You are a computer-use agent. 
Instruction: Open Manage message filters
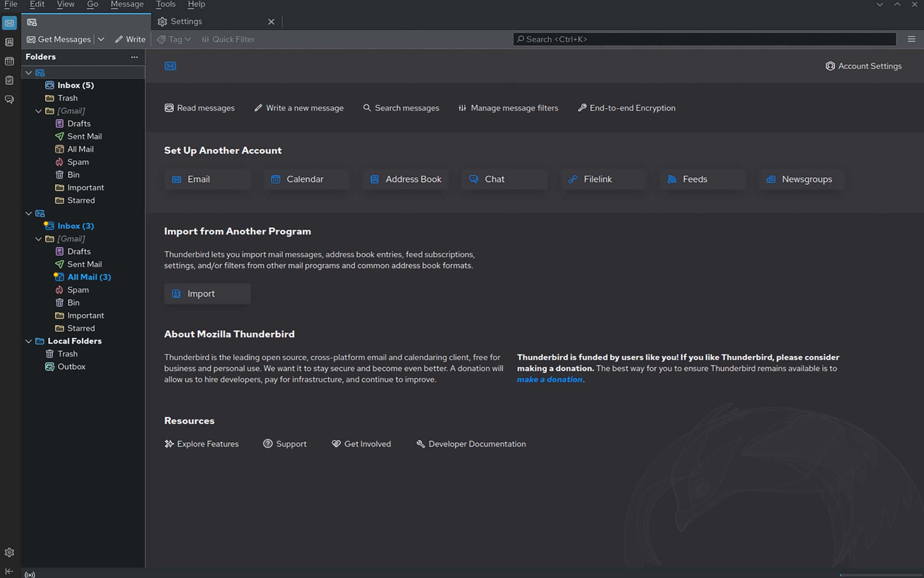[x=508, y=108]
